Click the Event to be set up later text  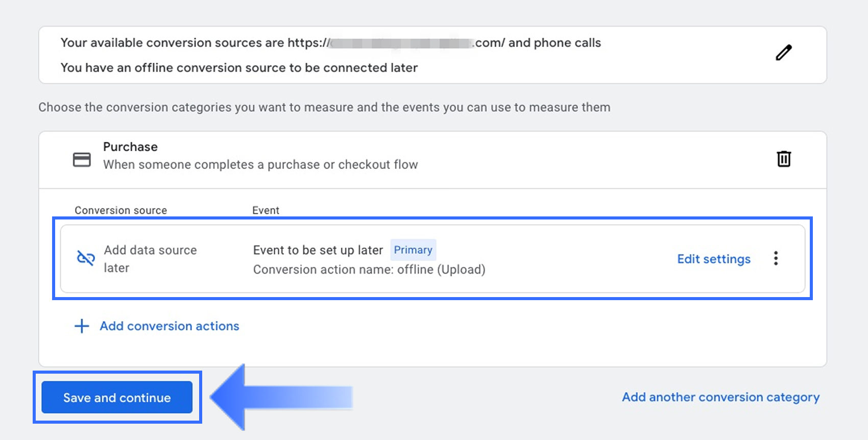318,250
